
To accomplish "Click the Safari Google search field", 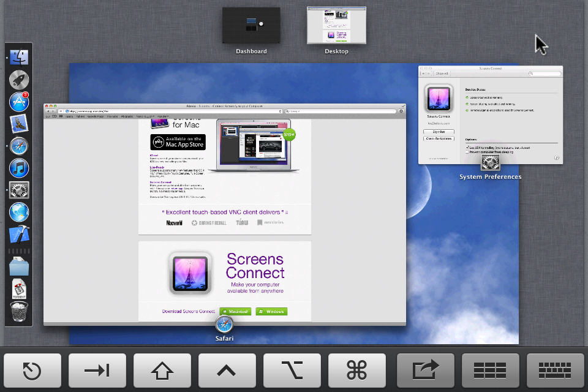I will [x=341, y=111].
